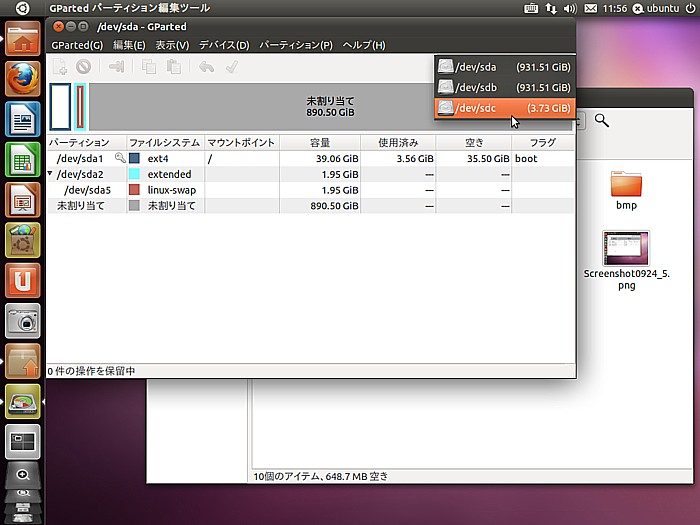
Task: Click the 未割り当て 890.50 GiB disk area
Action: [330, 107]
